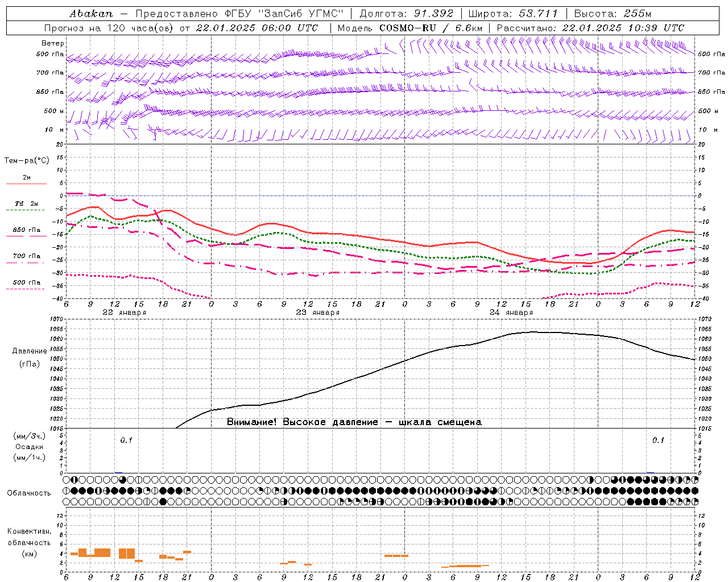The image size is (728, 582).
Task: Click the "Тем-ра(°C)" temperature panel label
Action: 27,161
